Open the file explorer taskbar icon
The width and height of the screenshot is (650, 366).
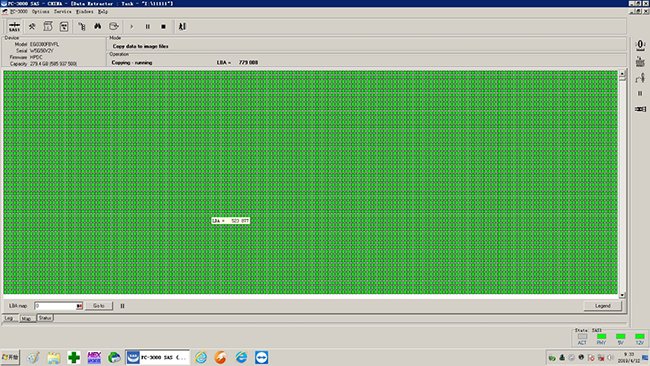[53, 357]
